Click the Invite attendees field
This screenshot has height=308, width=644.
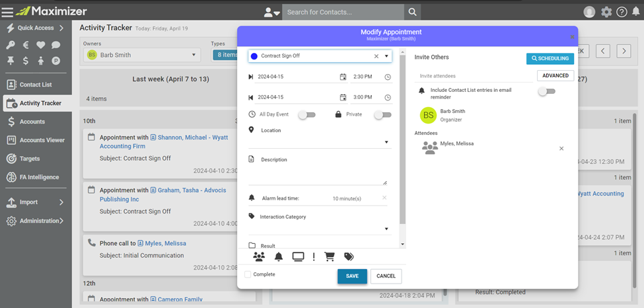coord(473,76)
